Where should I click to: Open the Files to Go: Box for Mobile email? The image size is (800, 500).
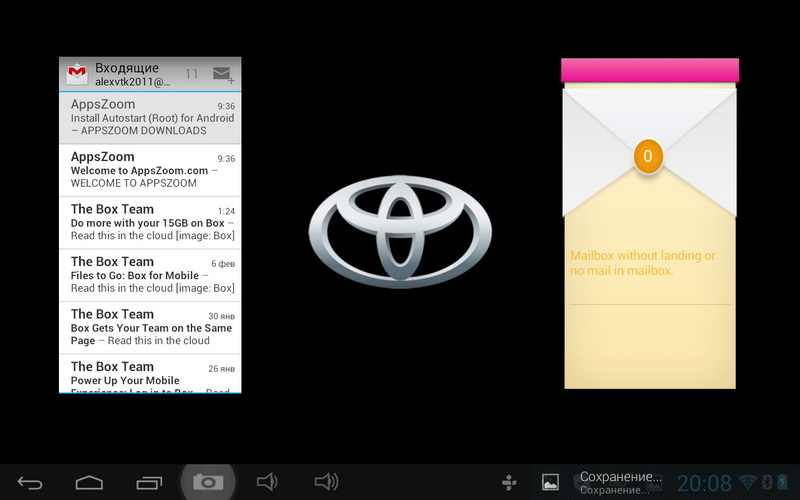coord(150,275)
